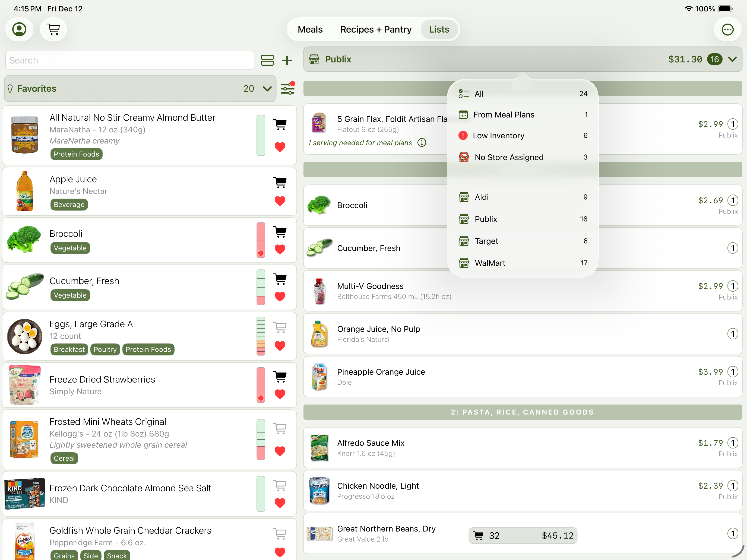Click the list view layout icon

coord(267,60)
